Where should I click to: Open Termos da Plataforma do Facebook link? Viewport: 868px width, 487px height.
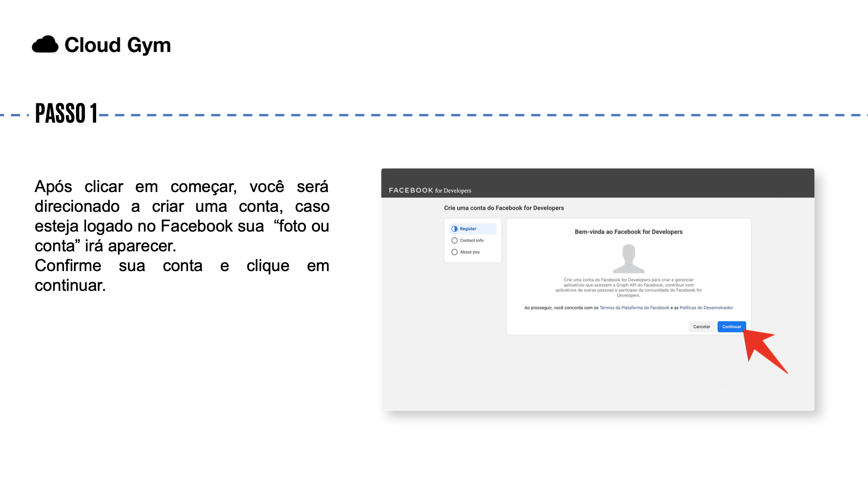click(x=634, y=308)
